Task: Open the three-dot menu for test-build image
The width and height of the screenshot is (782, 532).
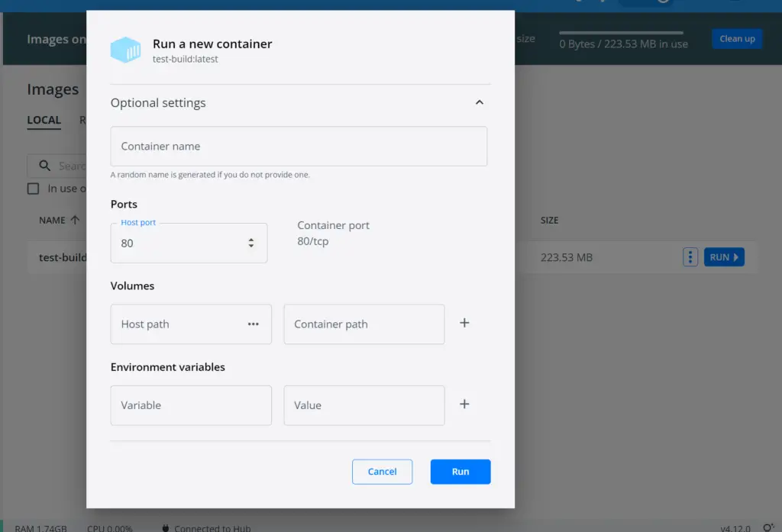Action: coord(690,257)
